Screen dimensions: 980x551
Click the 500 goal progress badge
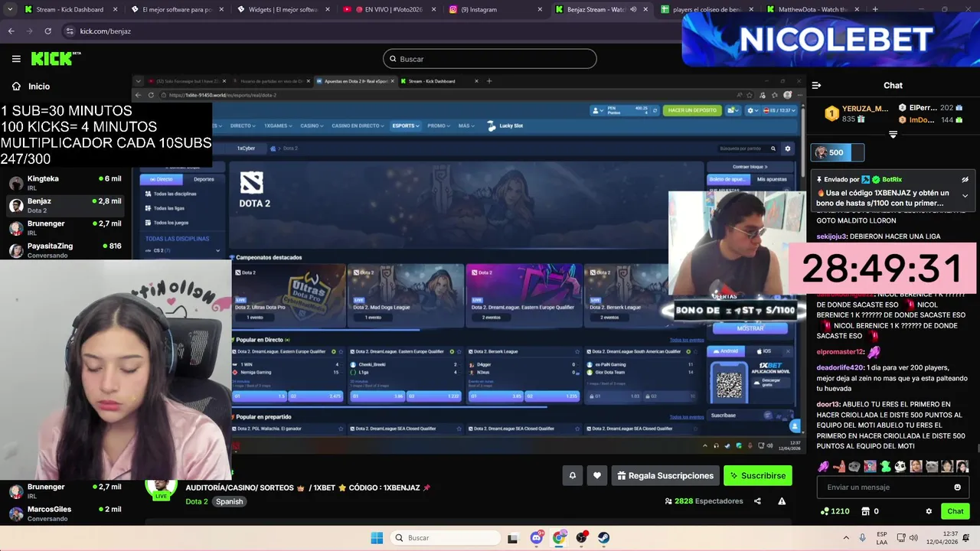tap(837, 152)
